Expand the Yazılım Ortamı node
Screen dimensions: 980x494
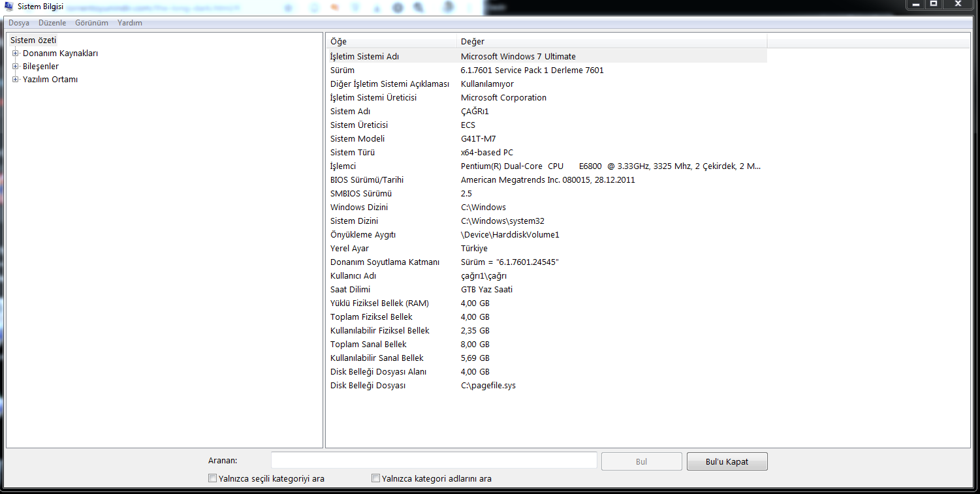point(16,80)
